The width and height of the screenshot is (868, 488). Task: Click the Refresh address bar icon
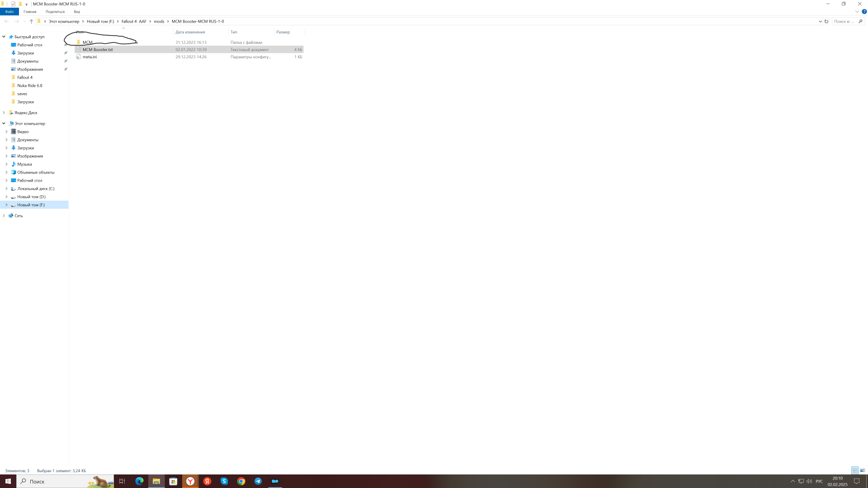point(826,21)
